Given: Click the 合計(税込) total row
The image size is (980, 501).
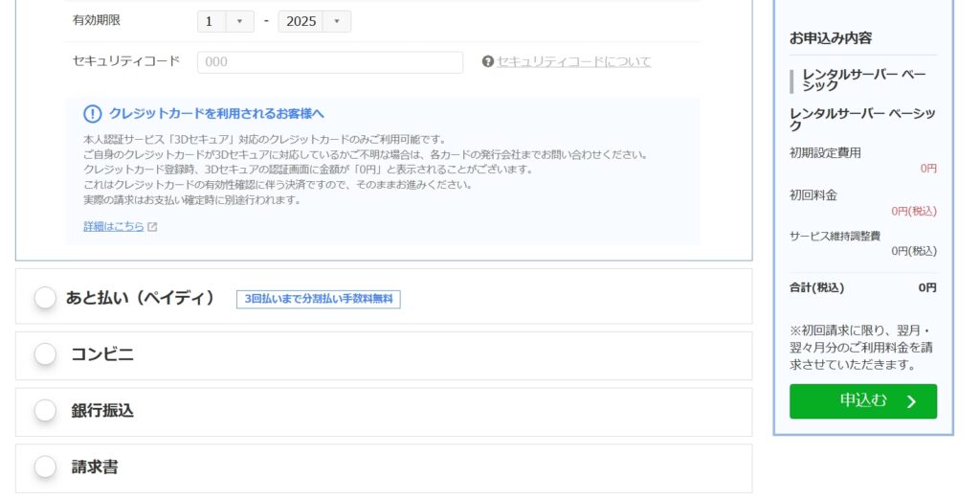Looking at the screenshot, I should click(862, 287).
